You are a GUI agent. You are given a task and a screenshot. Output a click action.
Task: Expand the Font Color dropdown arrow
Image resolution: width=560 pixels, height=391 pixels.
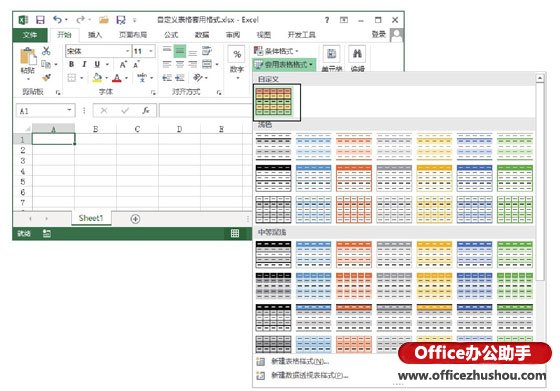pos(126,78)
